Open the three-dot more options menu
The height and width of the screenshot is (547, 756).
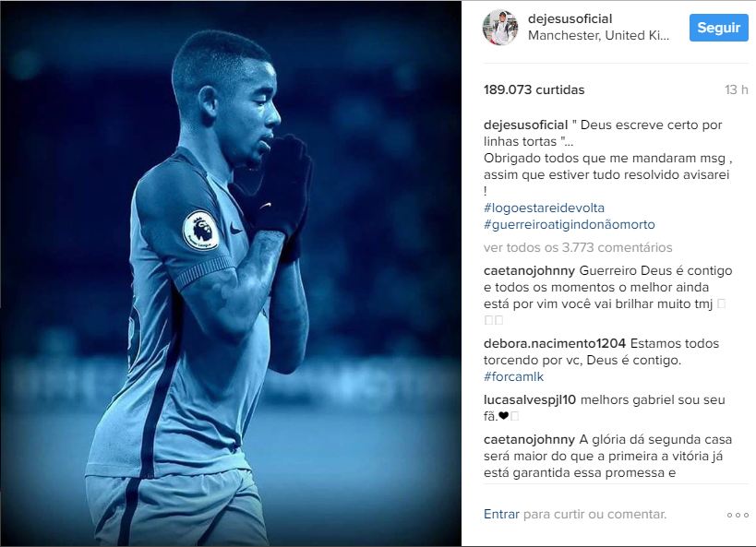coord(738,516)
